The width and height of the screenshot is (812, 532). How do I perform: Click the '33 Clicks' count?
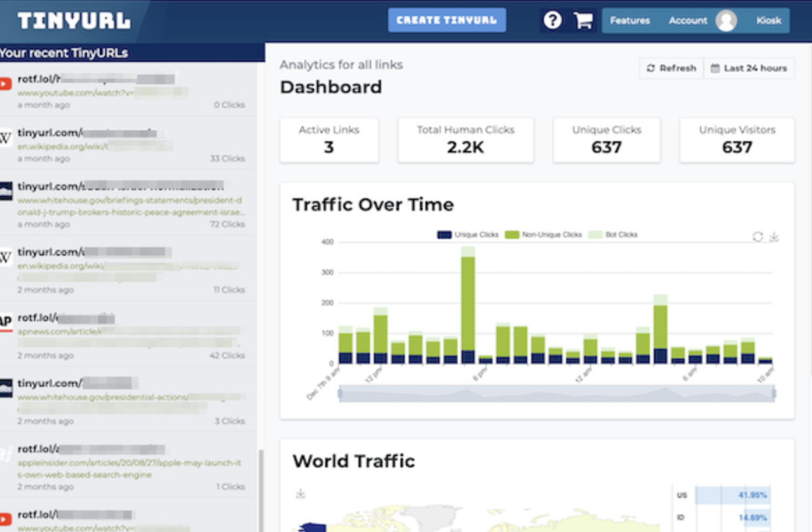pyautogui.click(x=227, y=159)
